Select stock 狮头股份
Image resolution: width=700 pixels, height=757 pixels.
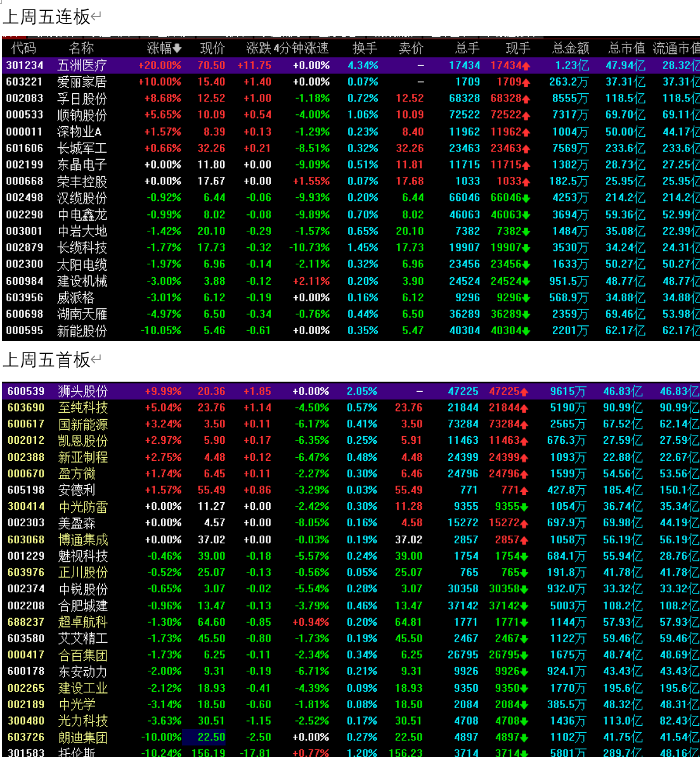click(83, 391)
